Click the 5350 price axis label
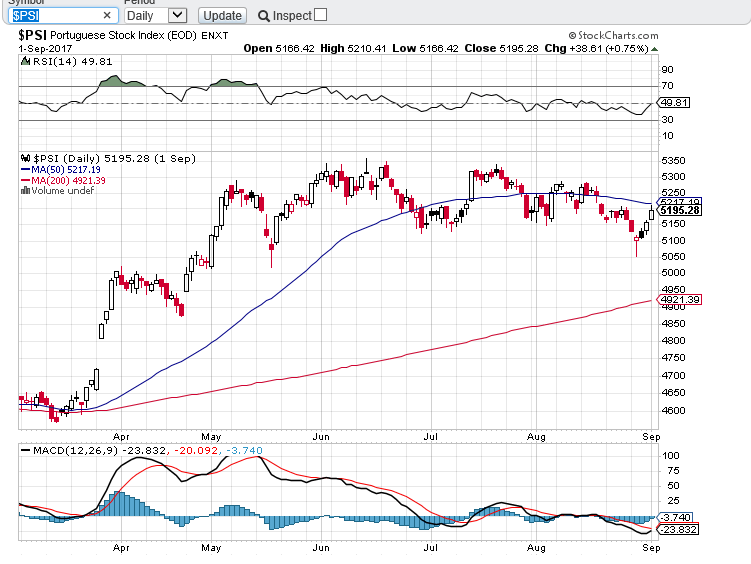The width and height of the screenshot is (751, 564). point(673,161)
